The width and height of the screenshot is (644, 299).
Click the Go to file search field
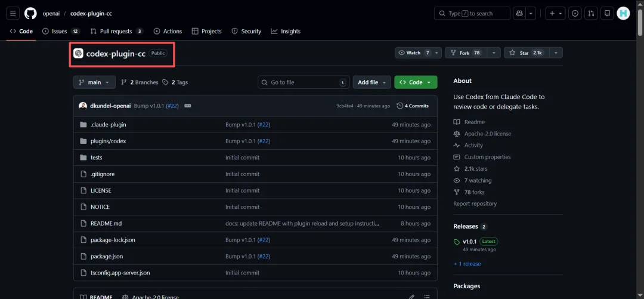point(303,82)
